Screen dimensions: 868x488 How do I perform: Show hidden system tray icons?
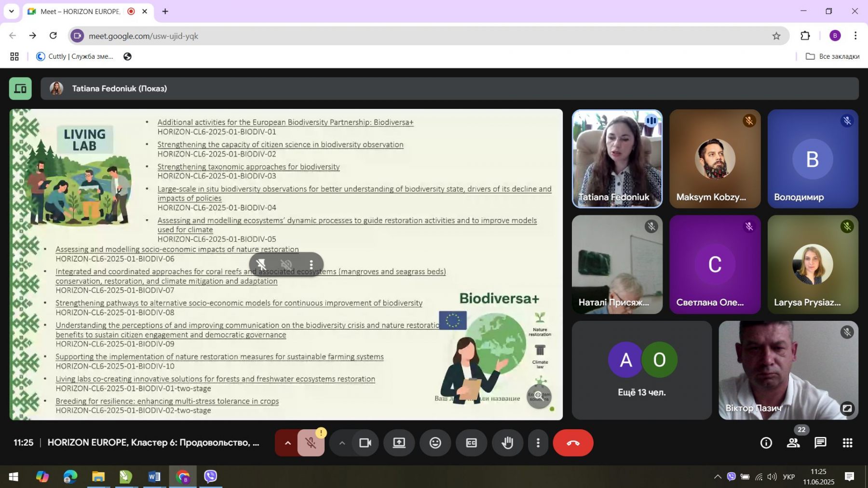[x=718, y=477]
